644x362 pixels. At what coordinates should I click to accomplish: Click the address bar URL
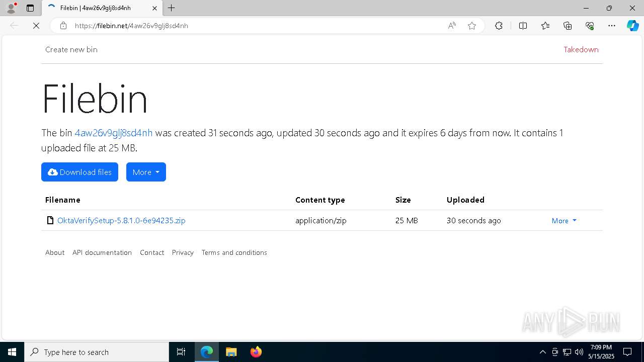coord(131,26)
